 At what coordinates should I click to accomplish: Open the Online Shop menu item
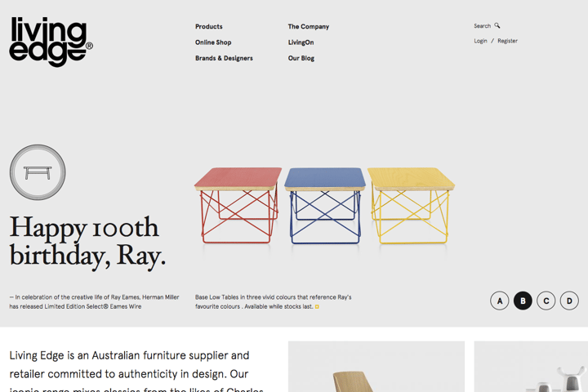click(213, 42)
